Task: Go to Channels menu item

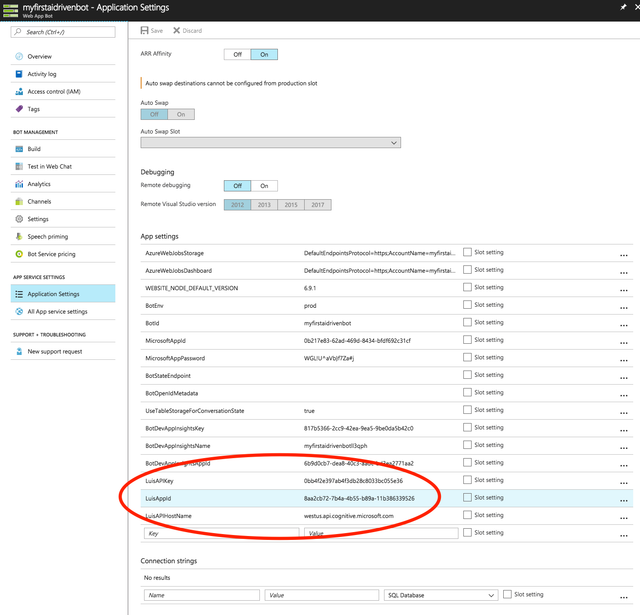Action: tap(63, 202)
